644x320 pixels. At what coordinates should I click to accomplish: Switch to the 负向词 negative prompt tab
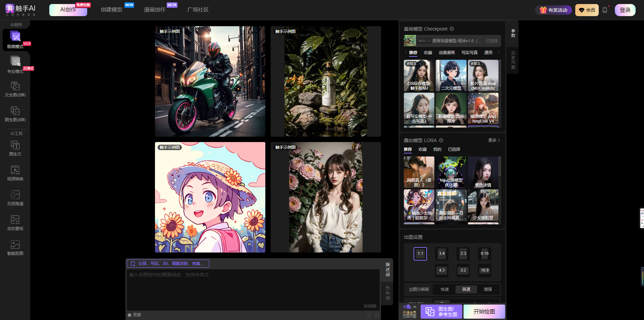pyautogui.click(x=387, y=293)
